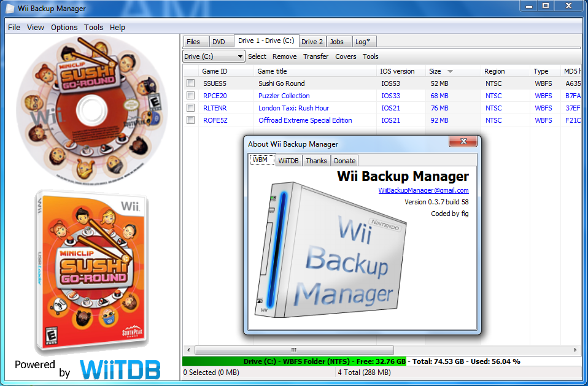Screen dimensions: 588x386
Task: Click the Sushi Go-Round disc image
Action: pyautogui.click(x=92, y=110)
